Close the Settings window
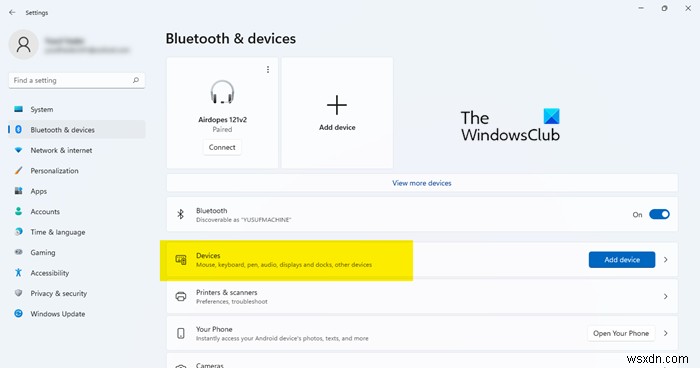Viewport: 700px width, 369px height. point(688,8)
